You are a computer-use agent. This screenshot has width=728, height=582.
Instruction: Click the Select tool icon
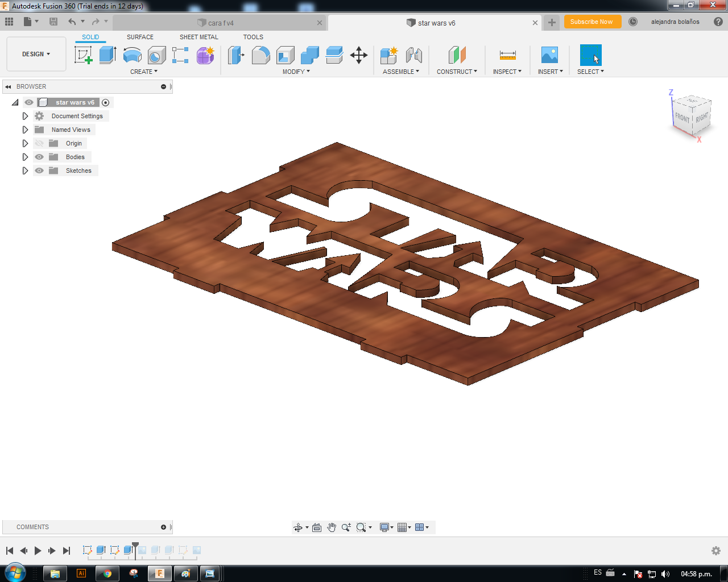(590, 55)
